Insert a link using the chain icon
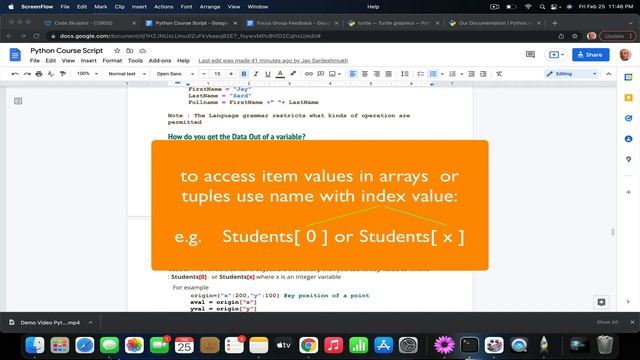This screenshot has width=640, height=360. coord(309,74)
